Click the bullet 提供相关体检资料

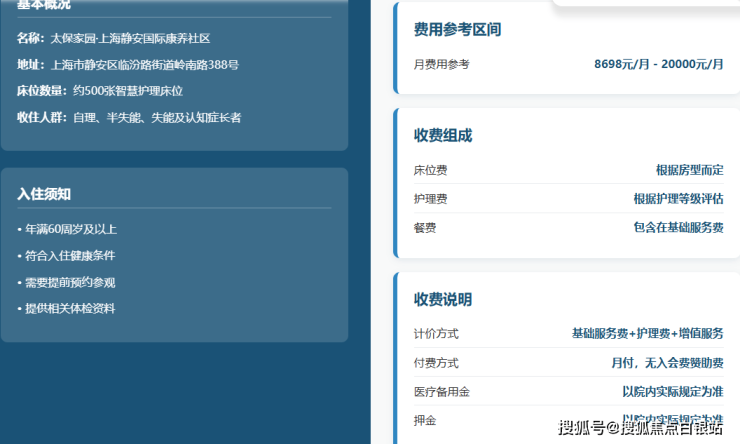[70, 309]
